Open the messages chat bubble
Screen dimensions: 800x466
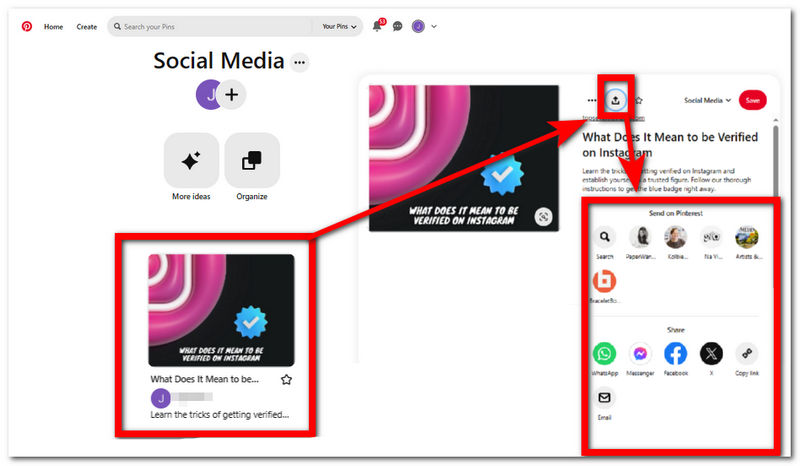tap(397, 27)
